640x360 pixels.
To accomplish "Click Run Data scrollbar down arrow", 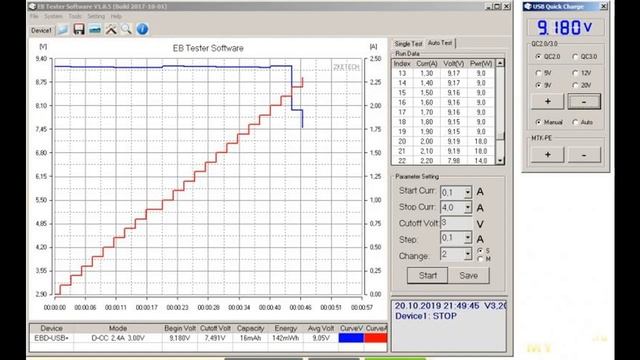I will [x=500, y=160].
